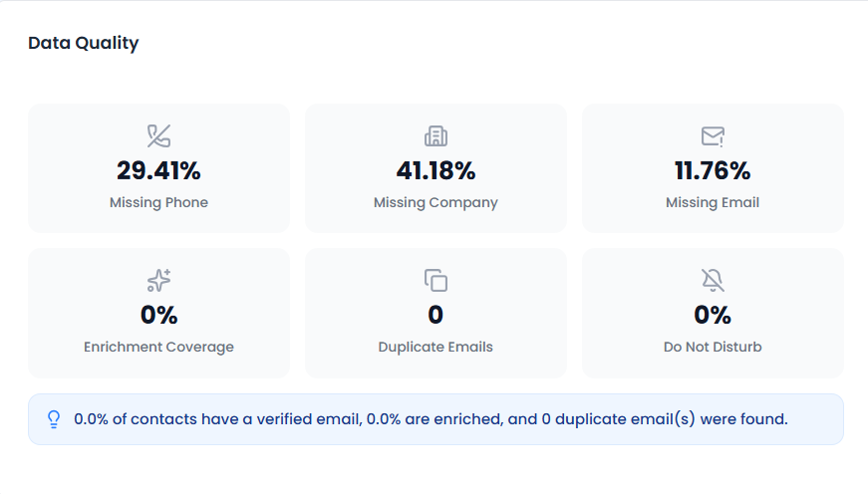Image resolution: width=868 pixels, height=494 pixels.
Task: Select the 29.41% missing phone value
Action: tap(158, 170)
